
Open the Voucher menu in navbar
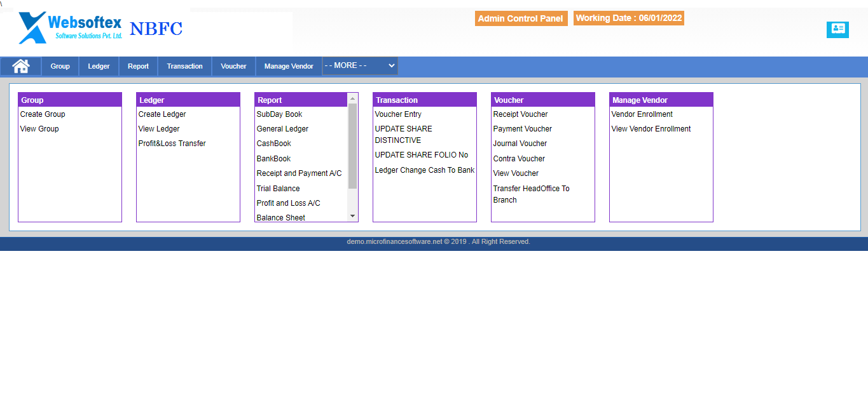point(233,66)
